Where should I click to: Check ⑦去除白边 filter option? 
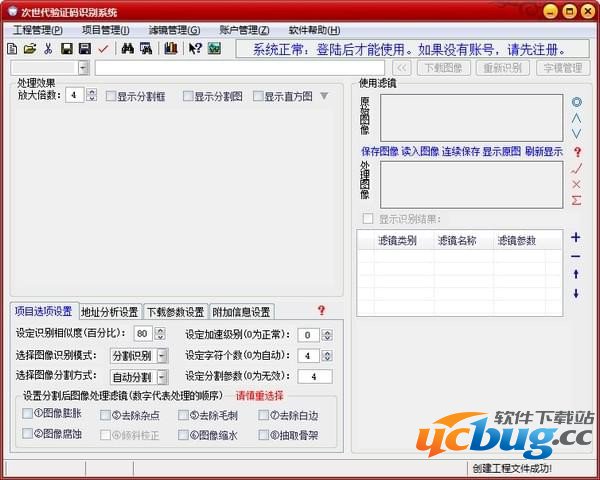[x=264, y=415]
